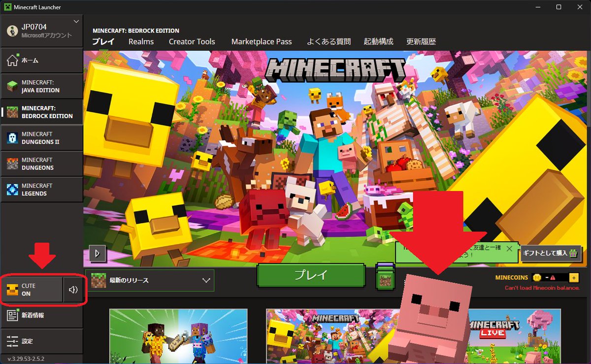Open the Marketplace Pass tab
Screen dimensions: 591x364
[x=262, y=42]
